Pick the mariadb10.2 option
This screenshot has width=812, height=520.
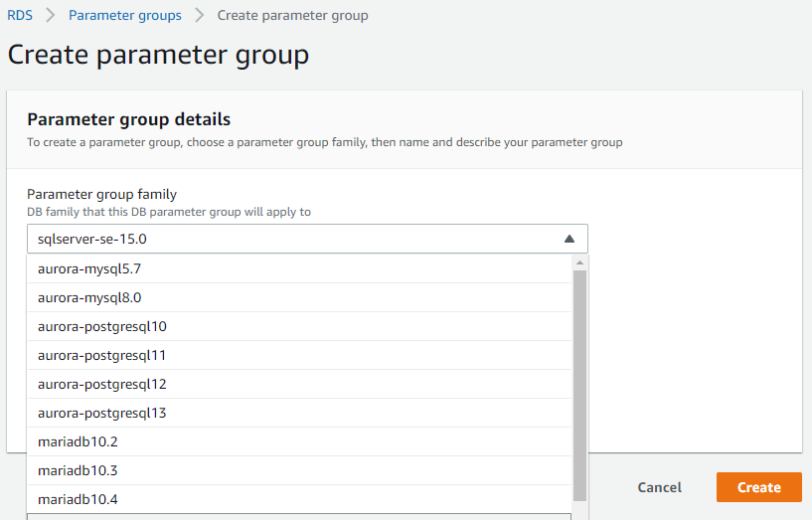point(299,441)
